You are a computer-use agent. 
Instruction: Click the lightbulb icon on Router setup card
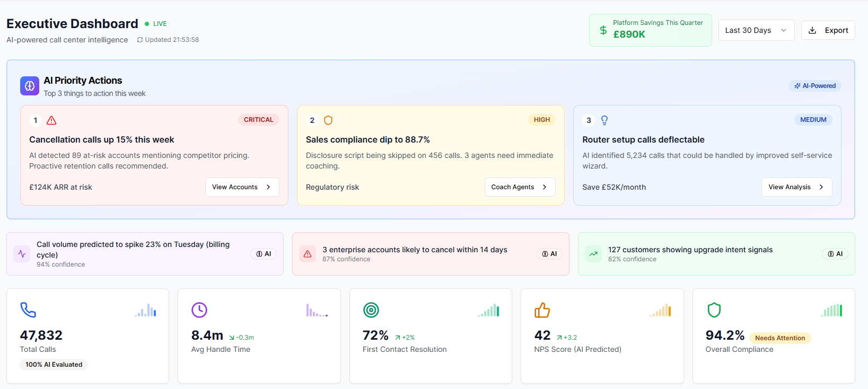(604, 120)
